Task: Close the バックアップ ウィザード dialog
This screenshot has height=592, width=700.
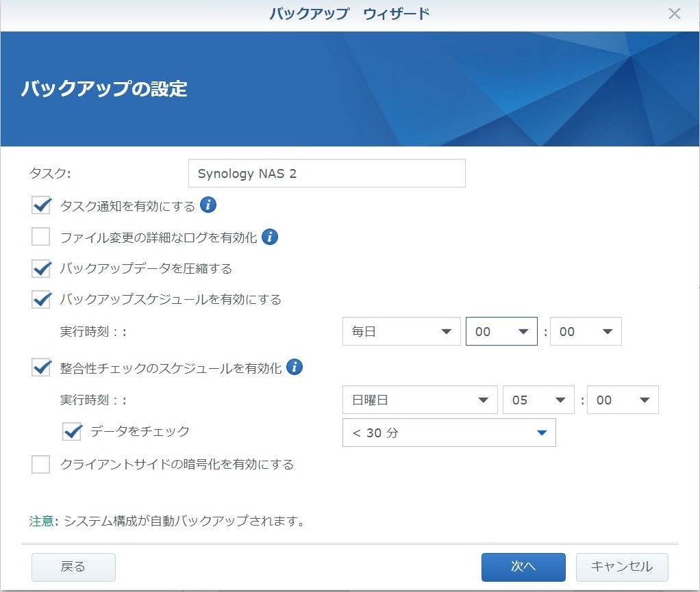Action: (675, 14)
